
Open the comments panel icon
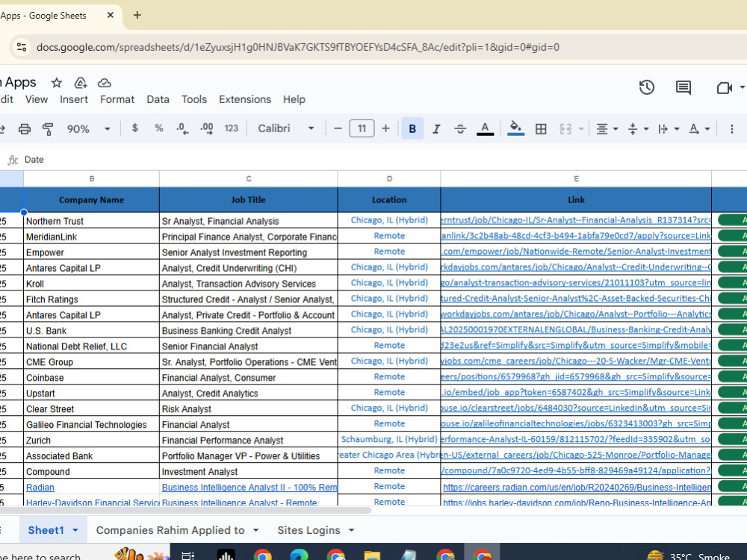tap(684, 87)
